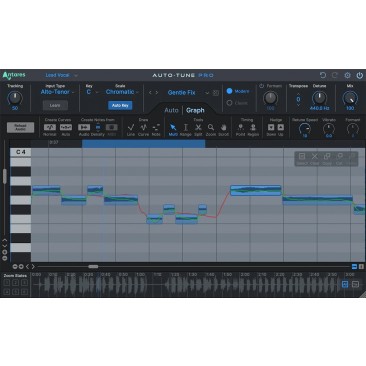Click the Tracking knob
This screenshot has height=366, width=366.
coord(15,98)
